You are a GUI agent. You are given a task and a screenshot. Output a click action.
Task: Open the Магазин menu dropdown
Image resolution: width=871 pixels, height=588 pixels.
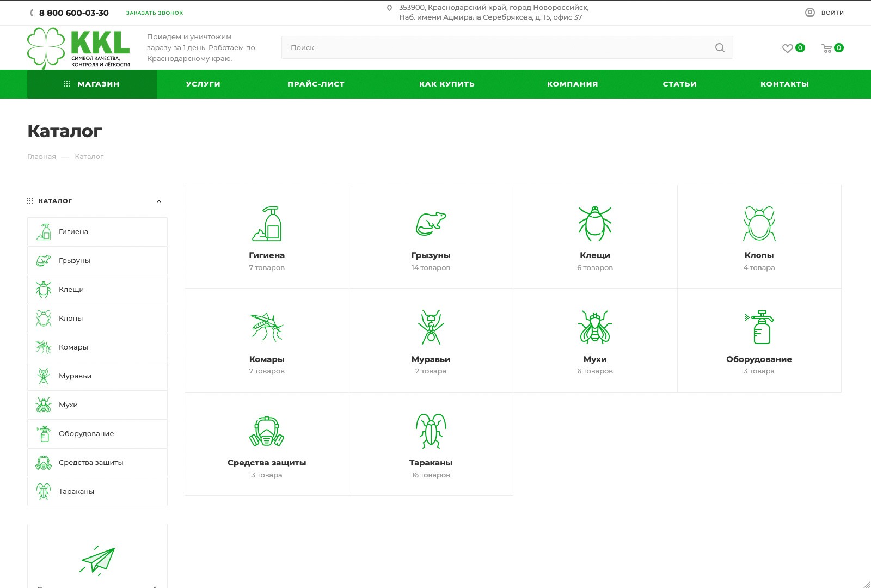92,84
